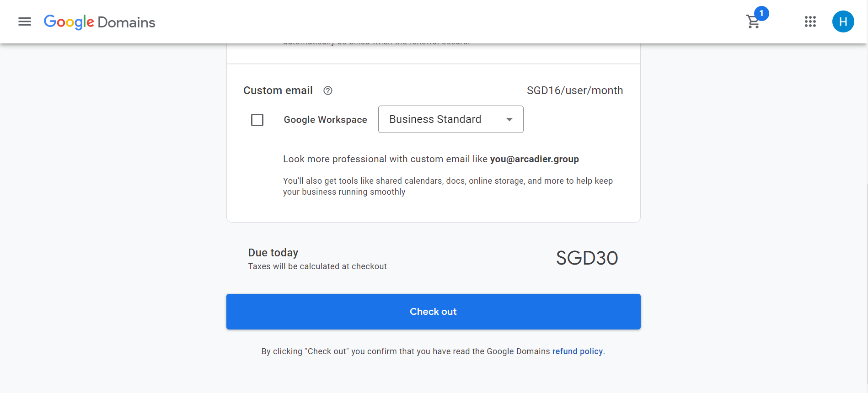Click the Google Workspace label text
Image resolution: width=868 pixels, height=393 pixels.
325,120
